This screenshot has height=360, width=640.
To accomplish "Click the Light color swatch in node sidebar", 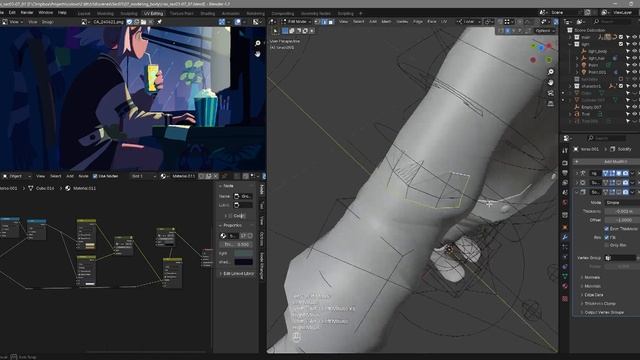I will 243,253.
